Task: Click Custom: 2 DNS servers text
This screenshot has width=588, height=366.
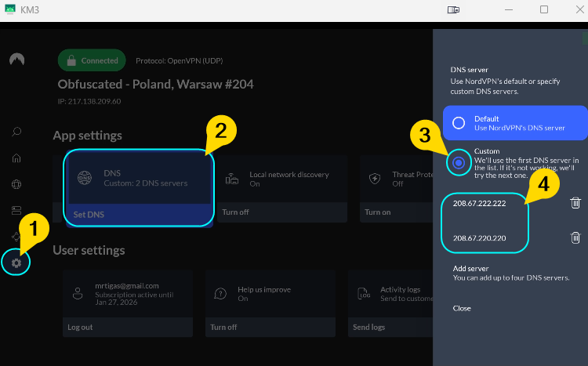Action: (x=146, y=183)
